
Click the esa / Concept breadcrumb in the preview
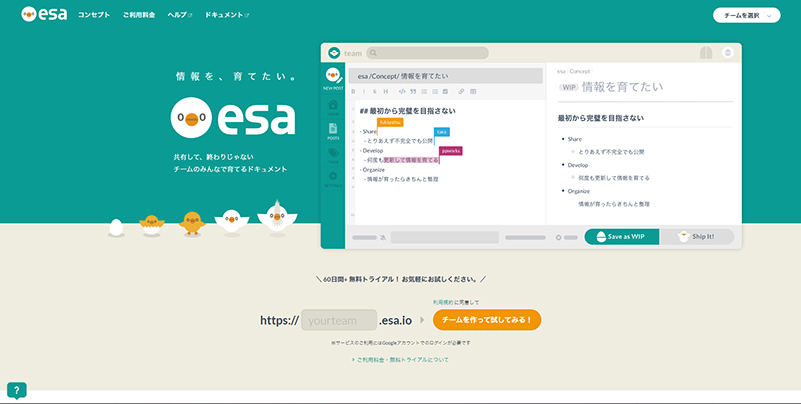[574, 72]
